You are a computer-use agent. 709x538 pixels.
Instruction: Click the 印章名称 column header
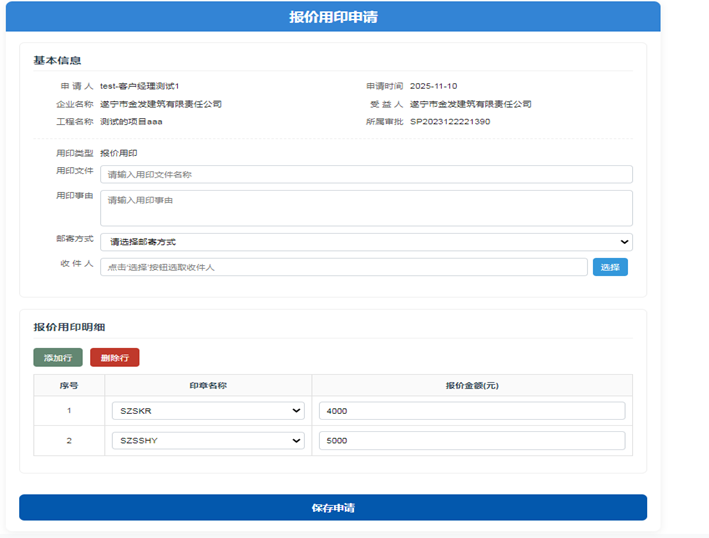click(208, 385)
